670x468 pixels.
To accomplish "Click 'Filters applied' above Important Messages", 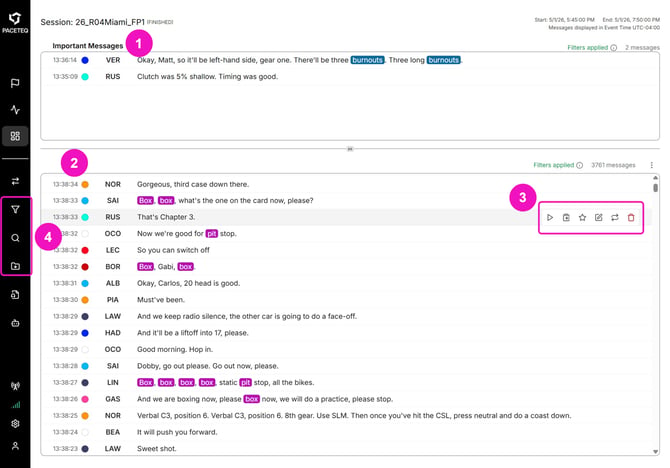I will (x=588, y=47).
